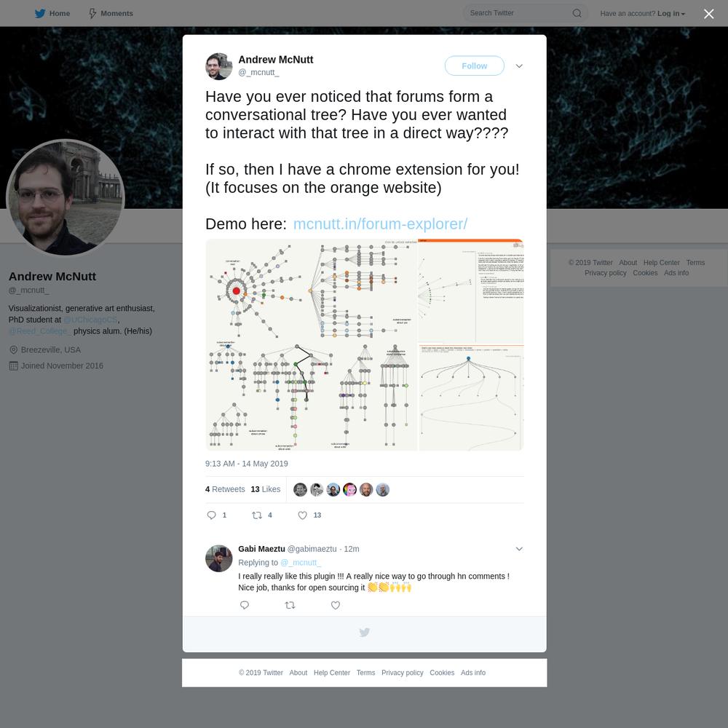This screenshot has height=728, width=728.
Task: Click reply icon under Gabi Maeztu's comment
Action: 244,605
